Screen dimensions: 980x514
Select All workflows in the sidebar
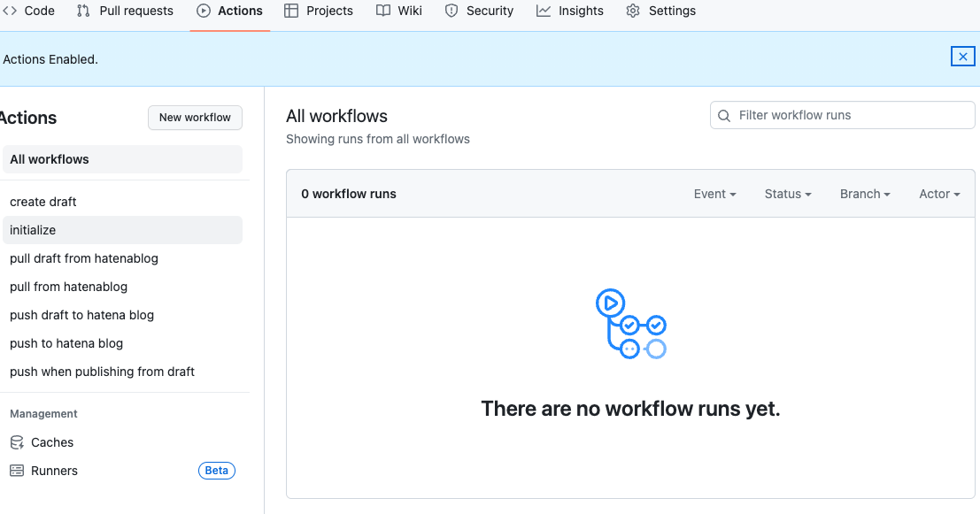point(122,159)
